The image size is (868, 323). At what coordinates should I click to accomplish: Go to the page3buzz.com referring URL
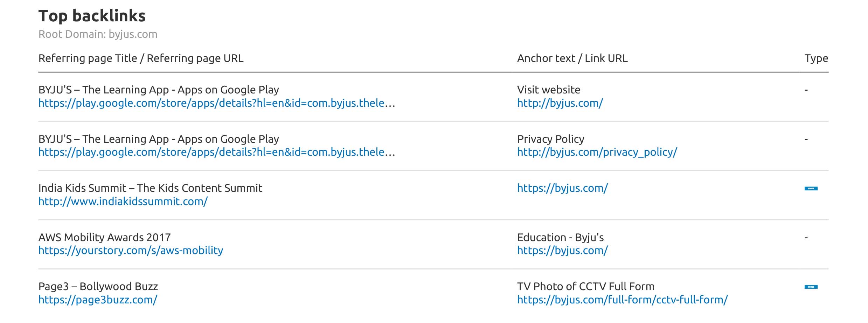[x=98, y=300]
